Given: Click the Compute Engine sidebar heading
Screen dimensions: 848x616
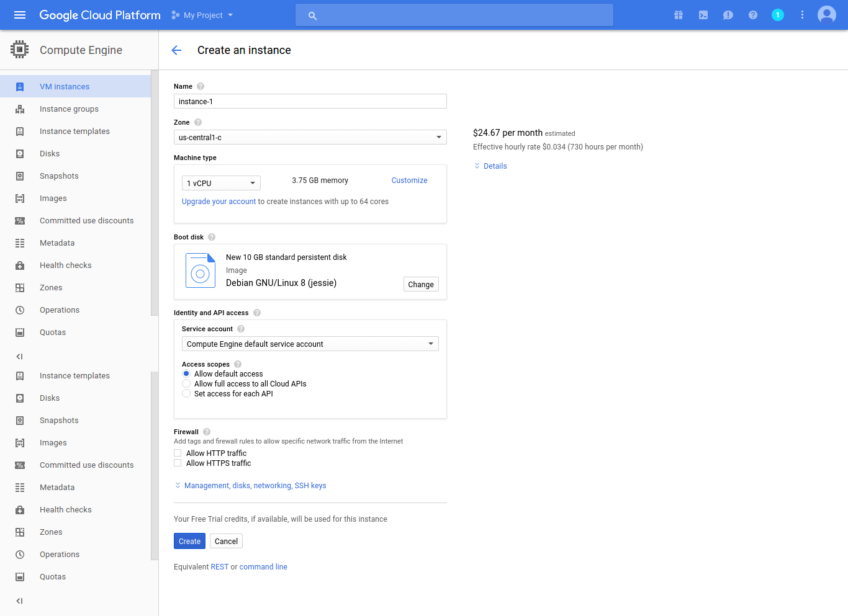Looking at the screenshot, I should [81, 50].
